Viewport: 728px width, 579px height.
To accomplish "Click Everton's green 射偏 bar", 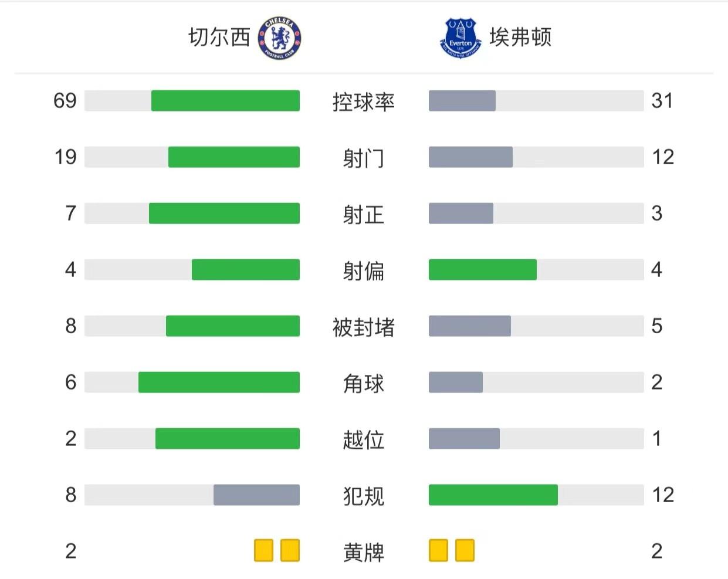I will click(x=483, y=270).
